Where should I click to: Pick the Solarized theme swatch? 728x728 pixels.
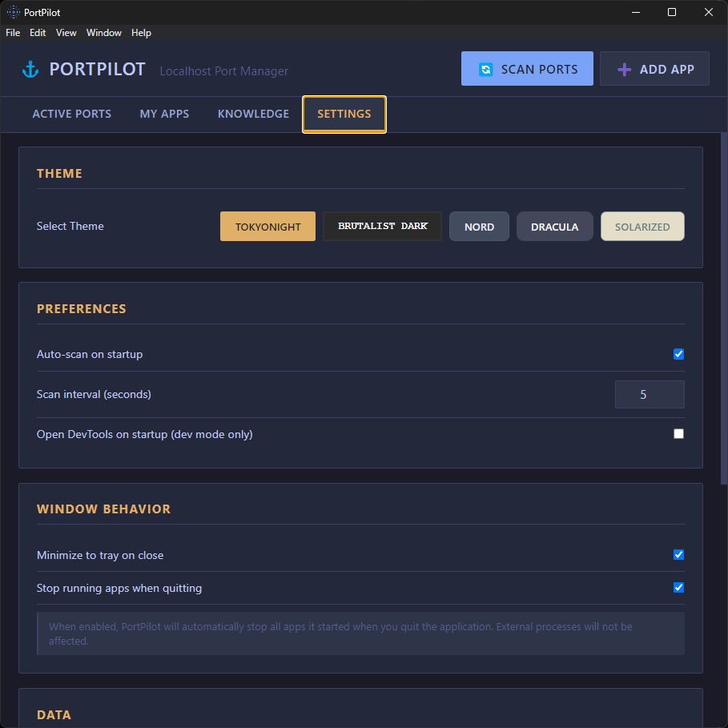642,227
